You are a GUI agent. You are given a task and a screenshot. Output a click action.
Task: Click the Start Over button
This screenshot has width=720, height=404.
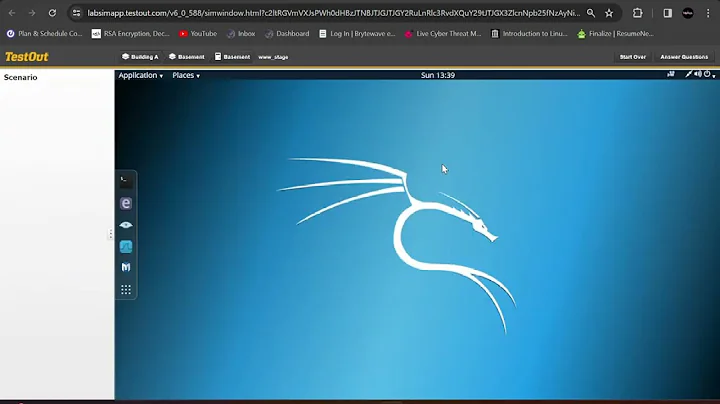pos(633,57)
